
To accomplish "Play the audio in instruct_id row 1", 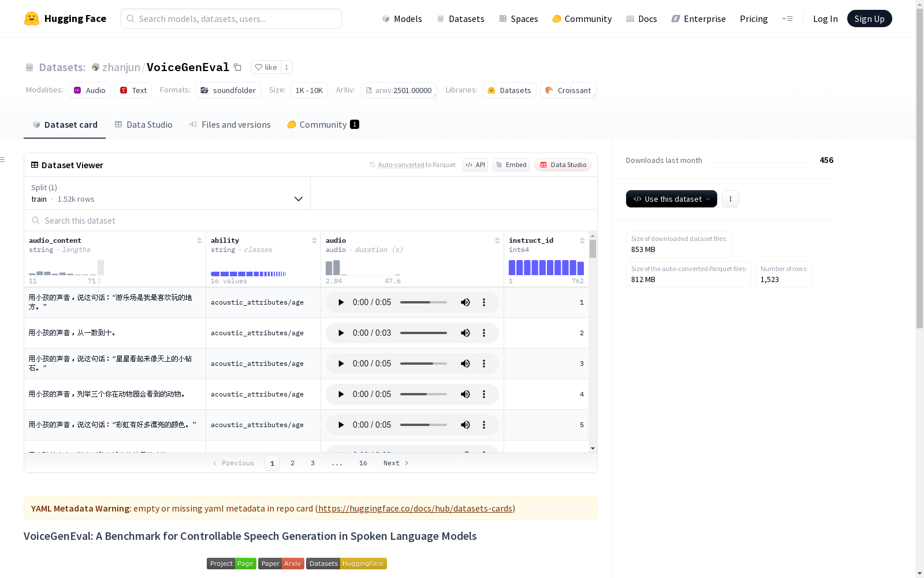I will tap(341, 302).
